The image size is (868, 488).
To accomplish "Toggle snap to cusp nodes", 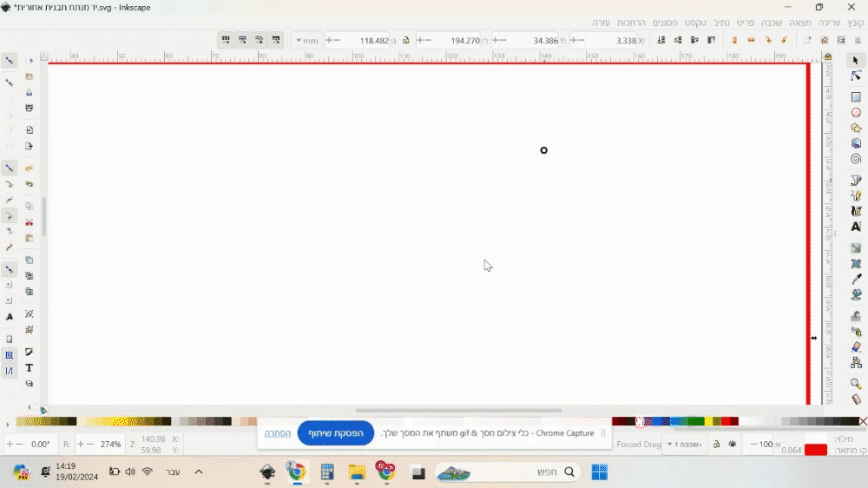I will [x=10, y=215].
